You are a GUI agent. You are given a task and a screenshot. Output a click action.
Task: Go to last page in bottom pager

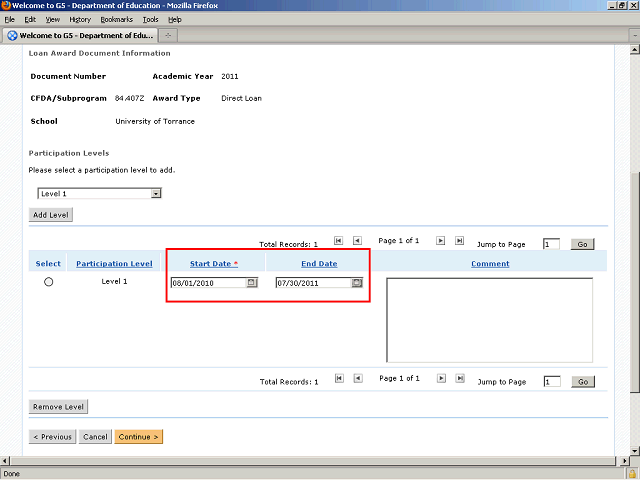[x=460, y=378]
